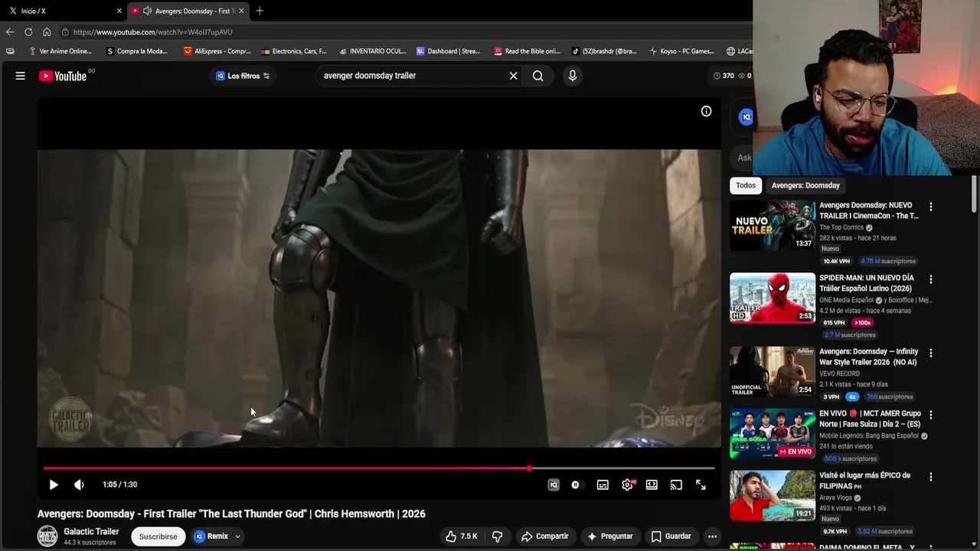Screen dimensions: 980x551
Task: Cast video to a TV
Action: click(x=676, y=484)
